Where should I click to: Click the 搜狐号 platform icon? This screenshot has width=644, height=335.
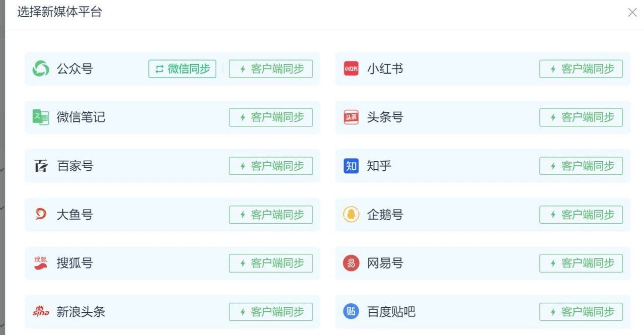[x=40, y=263]
